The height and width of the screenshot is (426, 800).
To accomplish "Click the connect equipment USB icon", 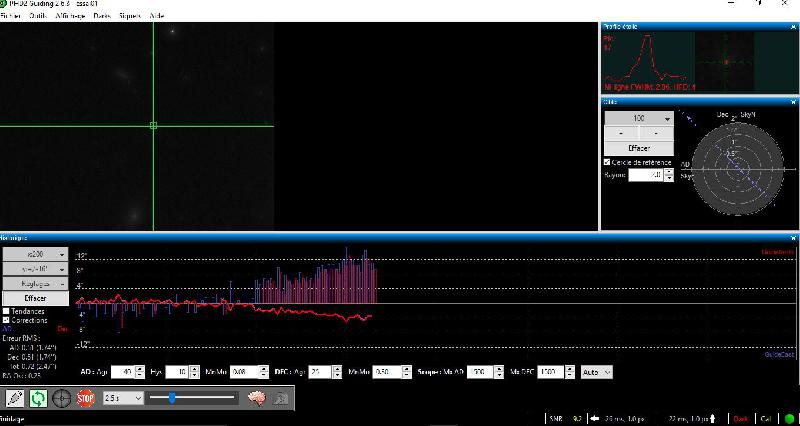I will coord(15,398).
